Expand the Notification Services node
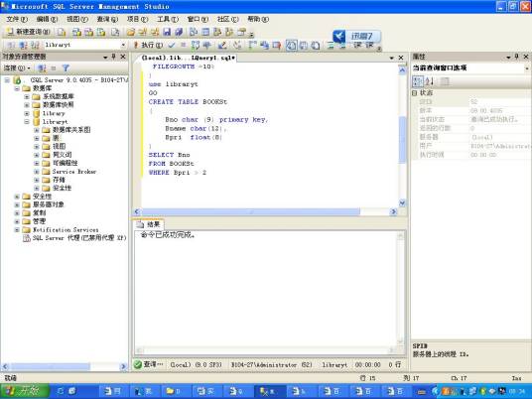This screenshot has width=532, height=399. point(17,229)
